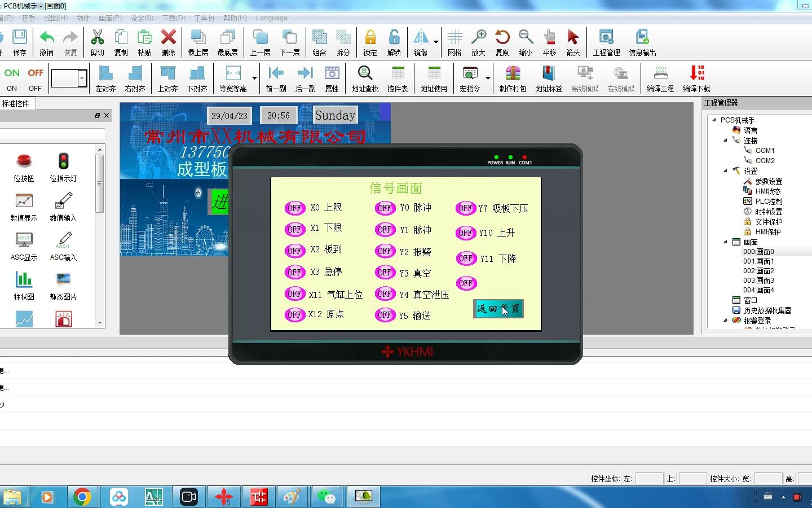Select COM1 in the connection tree
812x508 pixels.
click(x=765, y=150)
